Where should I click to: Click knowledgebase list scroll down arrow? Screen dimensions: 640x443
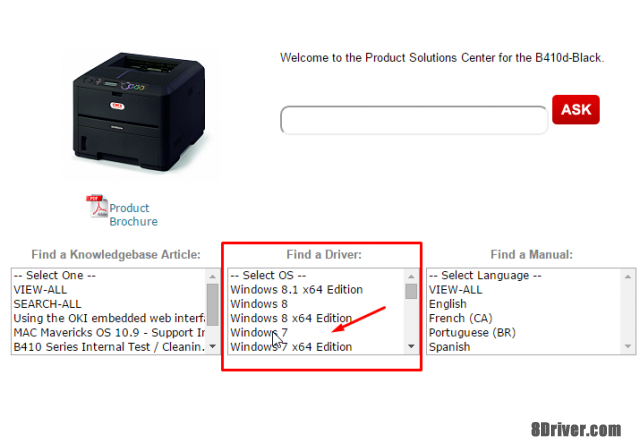coord(212,347)
